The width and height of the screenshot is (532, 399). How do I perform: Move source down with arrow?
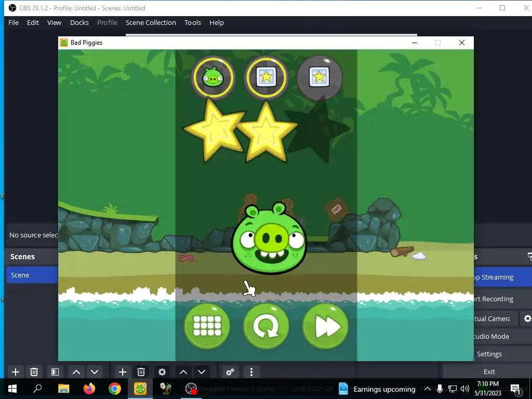[202, 372]
